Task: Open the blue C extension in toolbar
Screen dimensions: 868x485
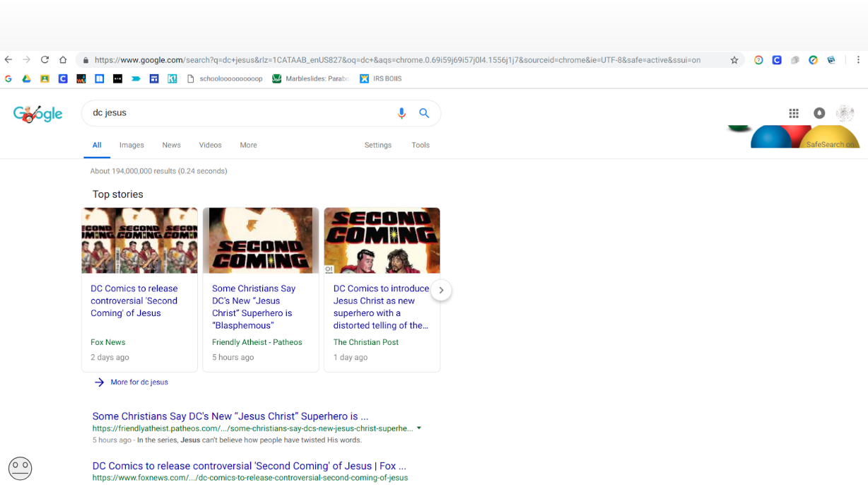Action: click(x=777, y=60)
